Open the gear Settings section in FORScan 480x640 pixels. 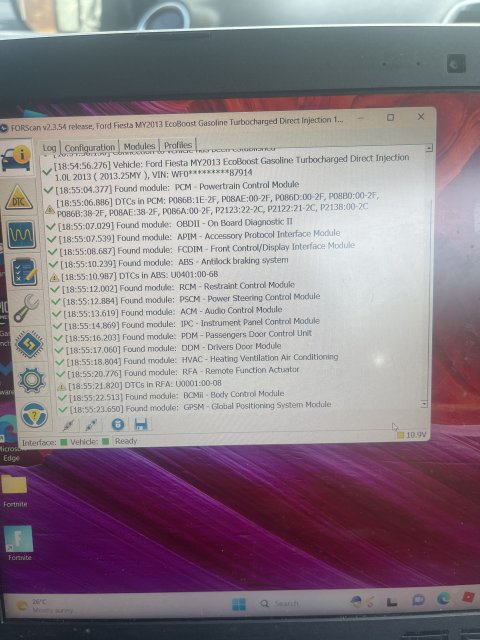coord(32,380)
